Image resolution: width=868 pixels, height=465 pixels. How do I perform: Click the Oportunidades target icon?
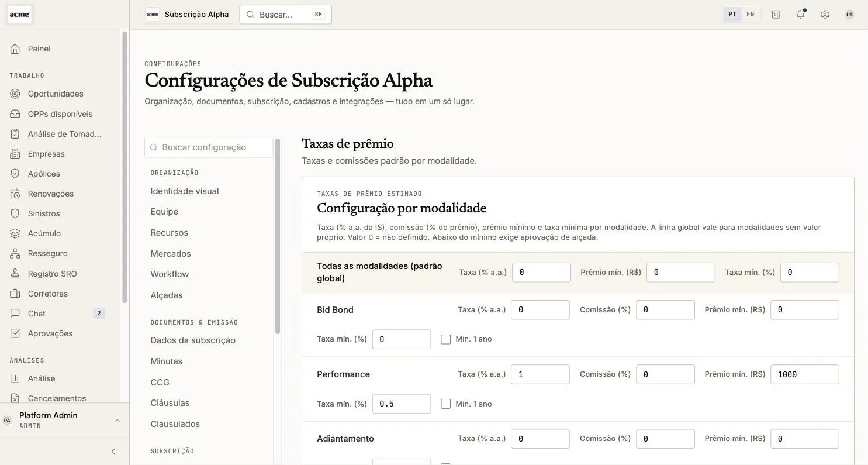pos(16,94)
